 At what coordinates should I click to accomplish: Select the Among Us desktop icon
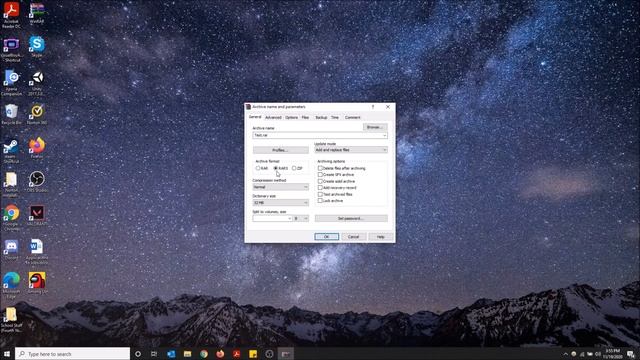(37, 283)
